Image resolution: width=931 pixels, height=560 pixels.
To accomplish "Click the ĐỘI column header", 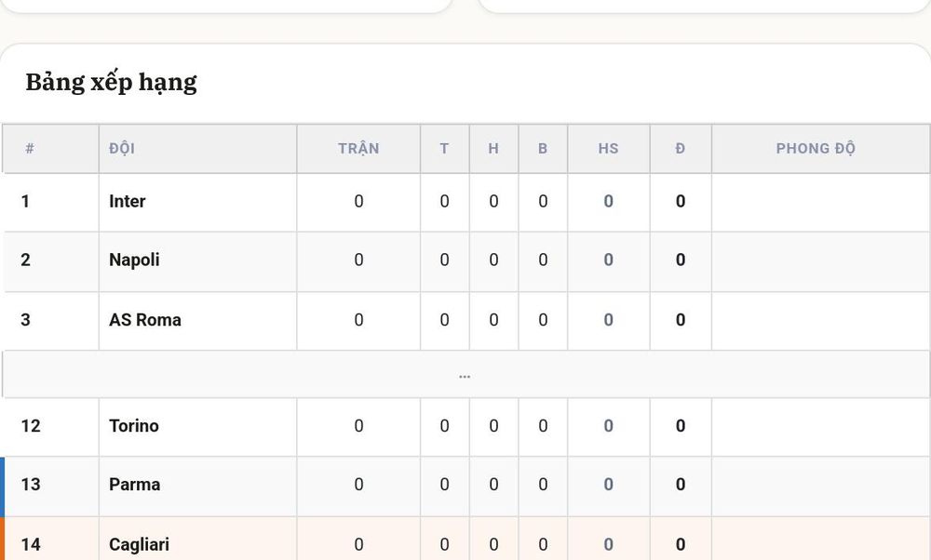I will pyautogui.click(x=122, y=148).
